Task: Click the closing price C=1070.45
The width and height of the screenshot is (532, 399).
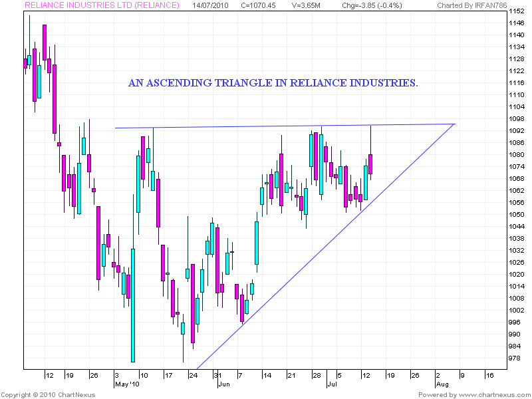Action: (258, 5)
